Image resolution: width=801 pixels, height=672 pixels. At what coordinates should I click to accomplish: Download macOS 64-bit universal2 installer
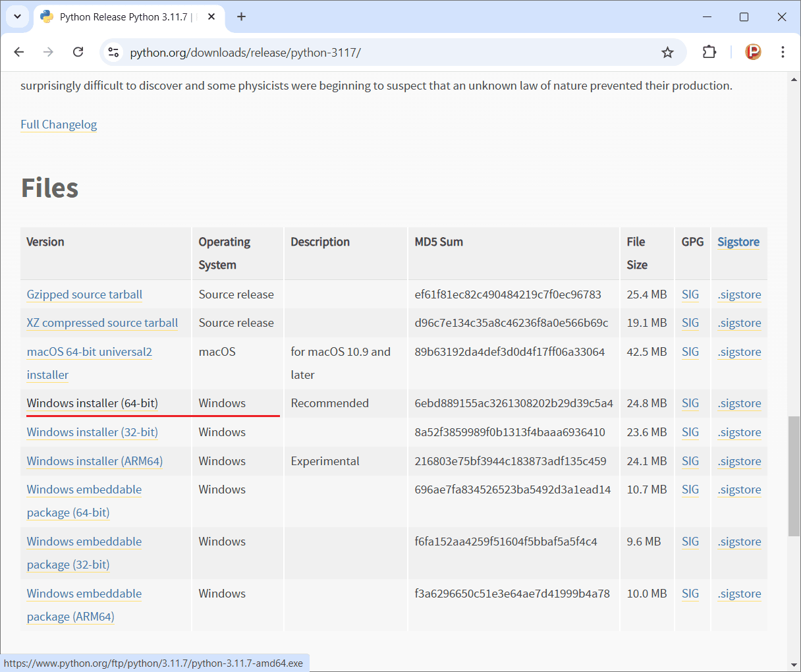pyautogui.click(x=90, y=363)
